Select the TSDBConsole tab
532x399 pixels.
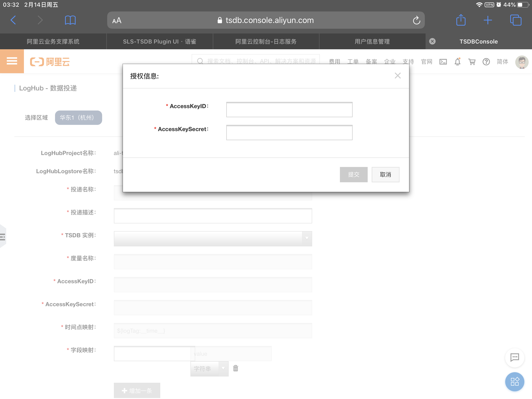479,41
